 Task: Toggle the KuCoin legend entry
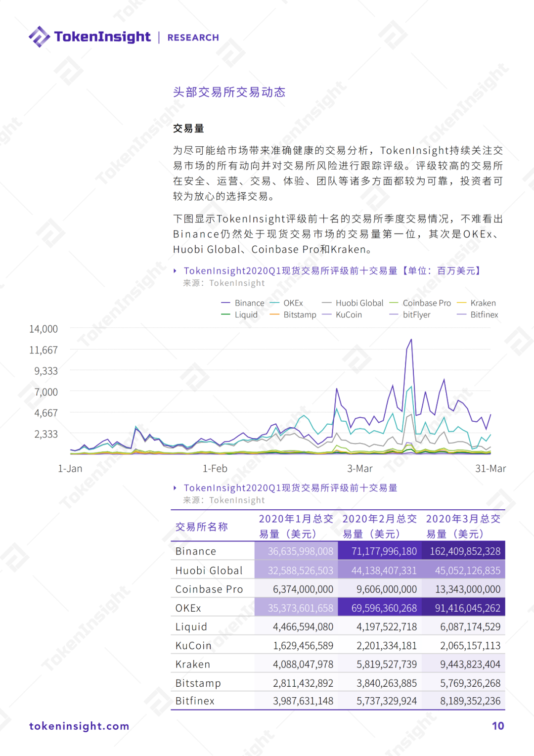click(x=342, y=315)
